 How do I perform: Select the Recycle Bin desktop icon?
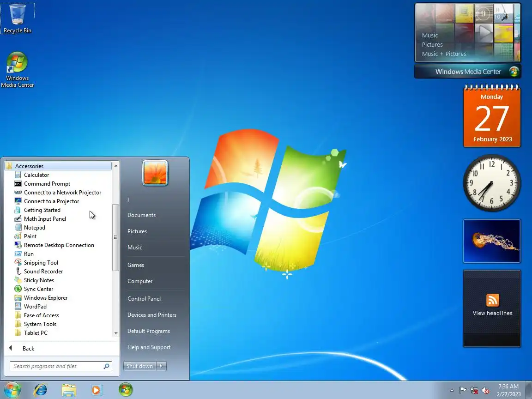(17, 18)
